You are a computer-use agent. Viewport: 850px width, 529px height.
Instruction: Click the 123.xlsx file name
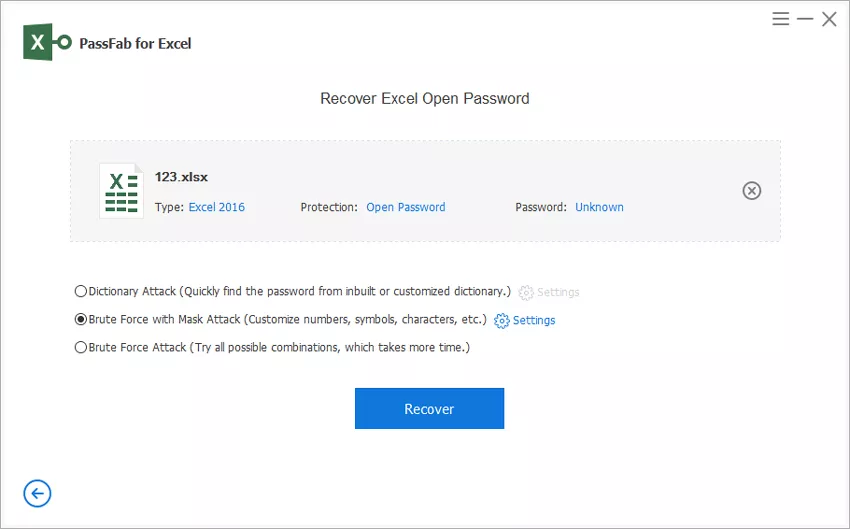pos(181,177)
